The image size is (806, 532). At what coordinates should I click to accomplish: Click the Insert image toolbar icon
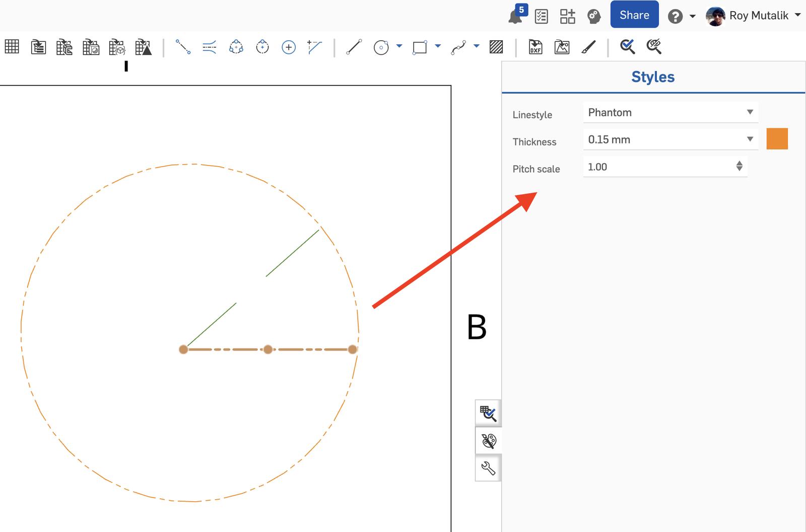pyautogui.click(x=562, y=47)
